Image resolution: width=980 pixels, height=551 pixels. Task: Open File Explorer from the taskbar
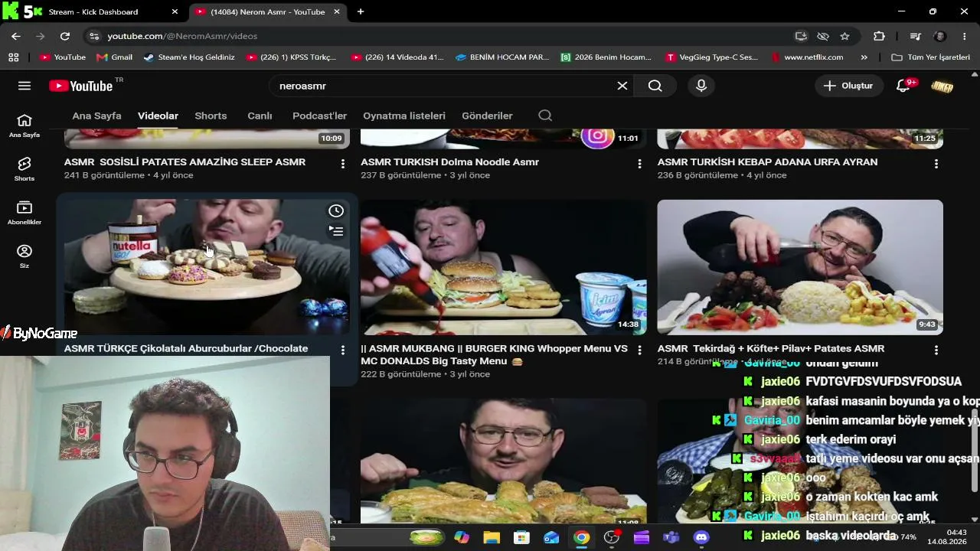click(x=491, y=537)
